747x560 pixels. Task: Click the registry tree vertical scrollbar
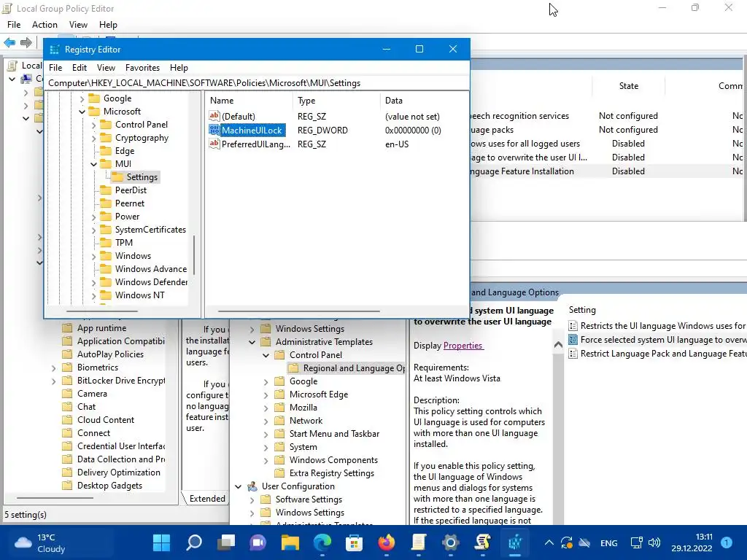point(193,254)
